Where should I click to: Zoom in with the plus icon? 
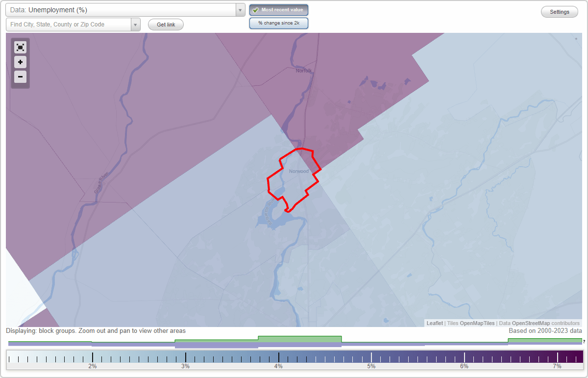(x=20, y=62)
